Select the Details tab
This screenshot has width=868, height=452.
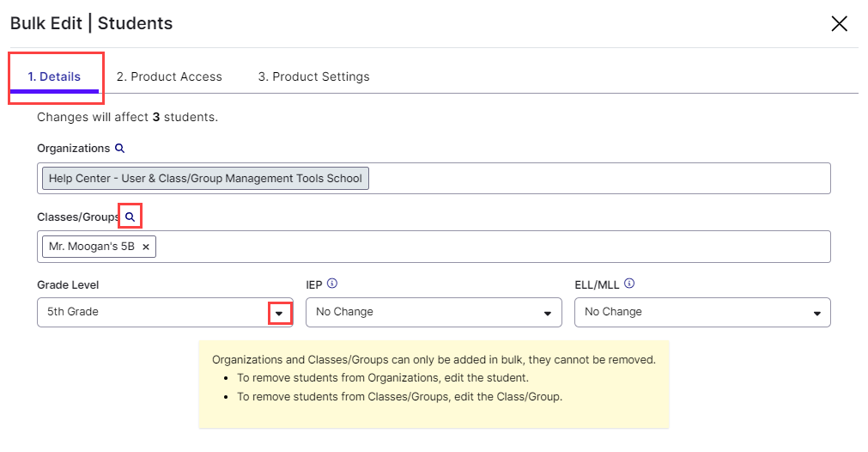pos(54,76)
